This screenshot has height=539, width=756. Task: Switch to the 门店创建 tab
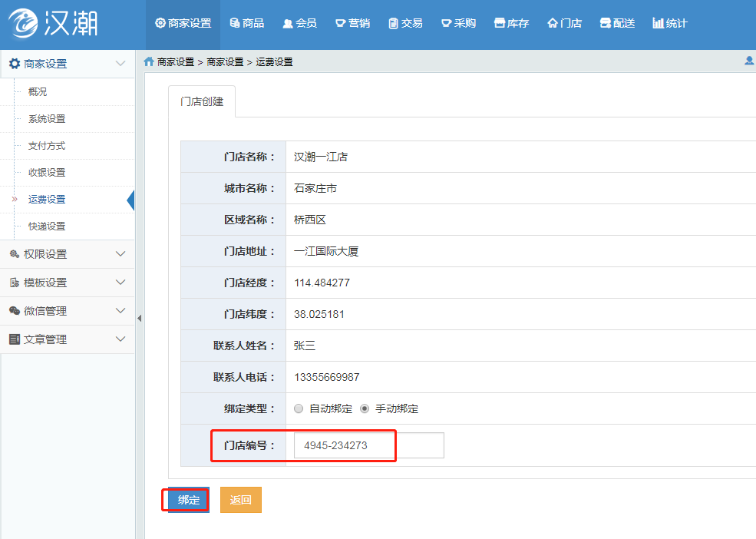(x=202, y=101)
